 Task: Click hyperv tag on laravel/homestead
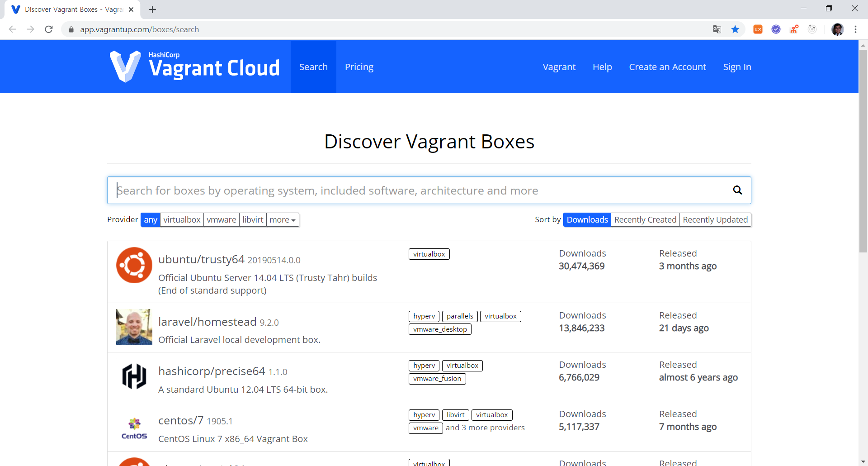[424, 316]
